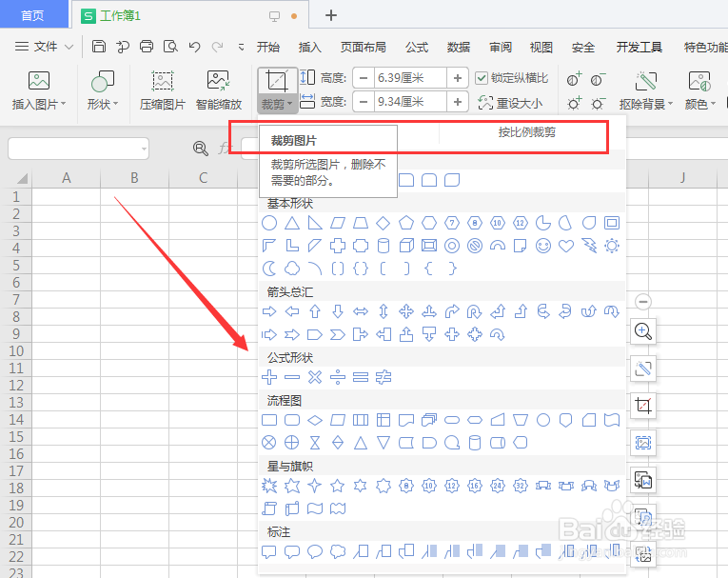Select the lightning bolt shape
Viewport: 728px width, 578px height.
589,246
